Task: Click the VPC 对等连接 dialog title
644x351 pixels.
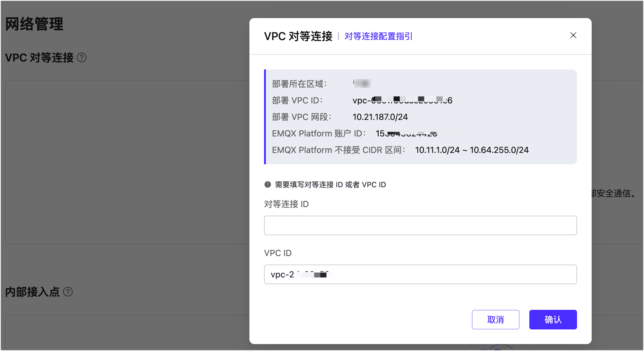Action: (298, 36)
